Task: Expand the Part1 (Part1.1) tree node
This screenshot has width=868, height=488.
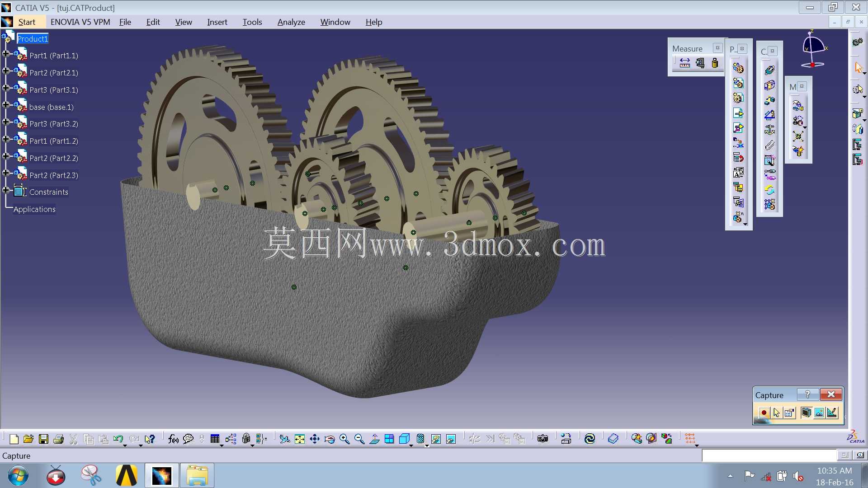Action: (5, 54)
